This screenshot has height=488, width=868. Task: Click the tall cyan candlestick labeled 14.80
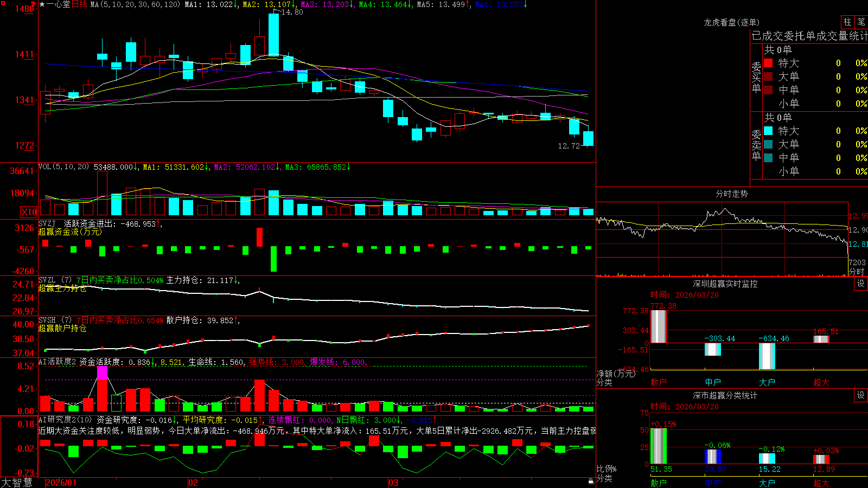274,35
